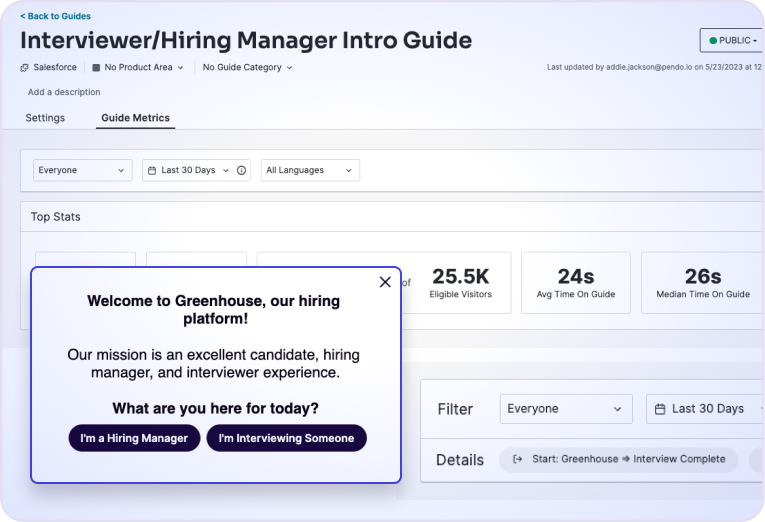This screenshot has height=522, width=765.
Task: Click the Interviewer/Hiring Manager Intro Guide title
Action: pos(246,40)
